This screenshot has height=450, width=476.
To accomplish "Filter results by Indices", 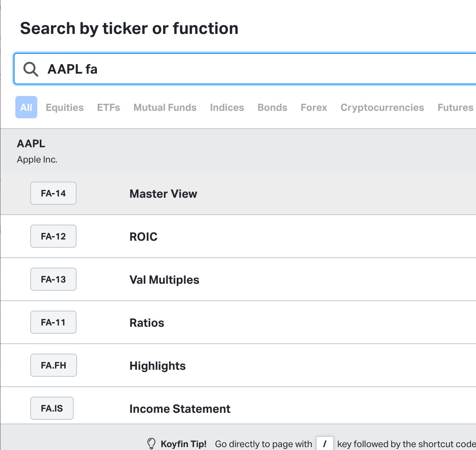I will [227, 108].
